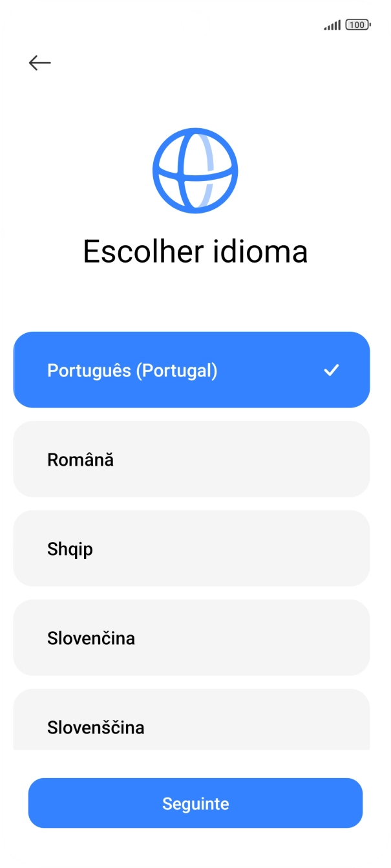This screenshot has width=391, height=868.
Task: Click the checkmark on Português (Portugal)
Action: click(333, 369)
